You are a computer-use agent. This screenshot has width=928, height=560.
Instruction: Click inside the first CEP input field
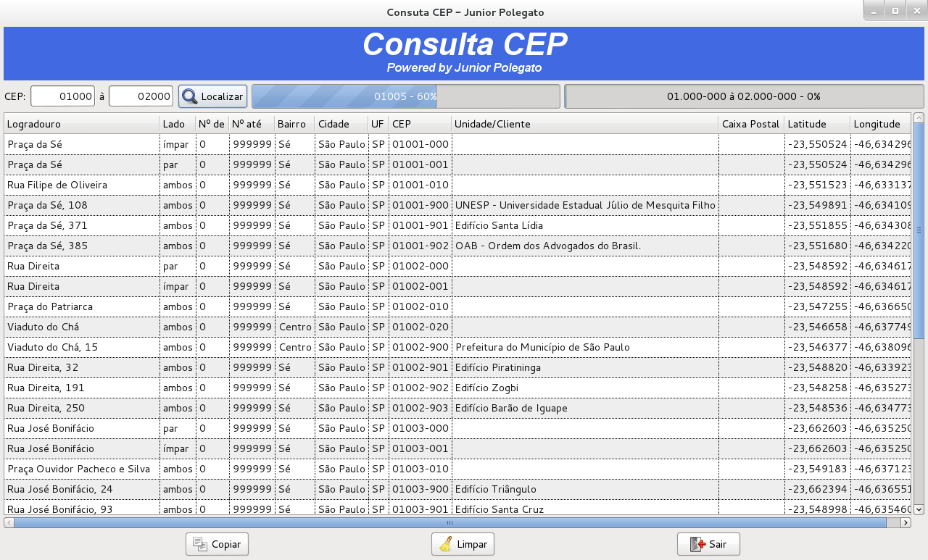[x=62, y=96]
